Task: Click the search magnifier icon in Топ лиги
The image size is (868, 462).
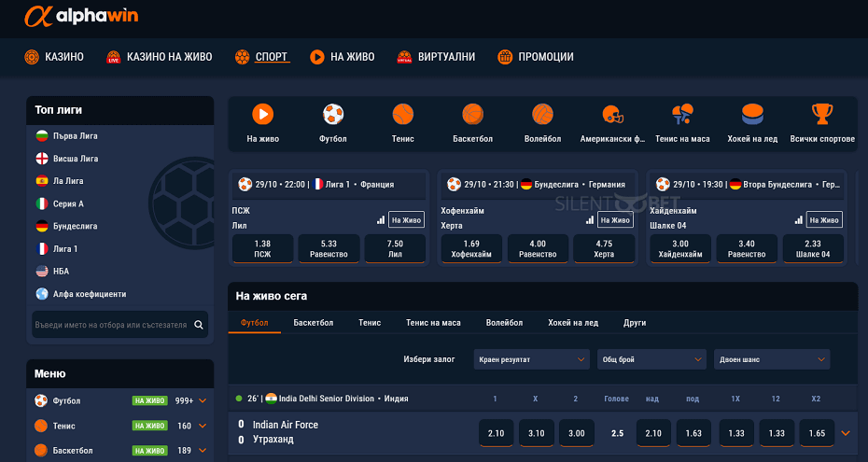Action: point(199,326)
